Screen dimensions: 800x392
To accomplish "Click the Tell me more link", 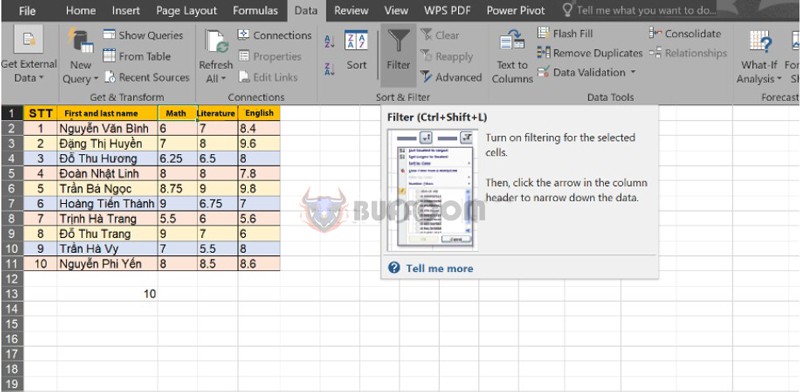I will tap(439, 268).
